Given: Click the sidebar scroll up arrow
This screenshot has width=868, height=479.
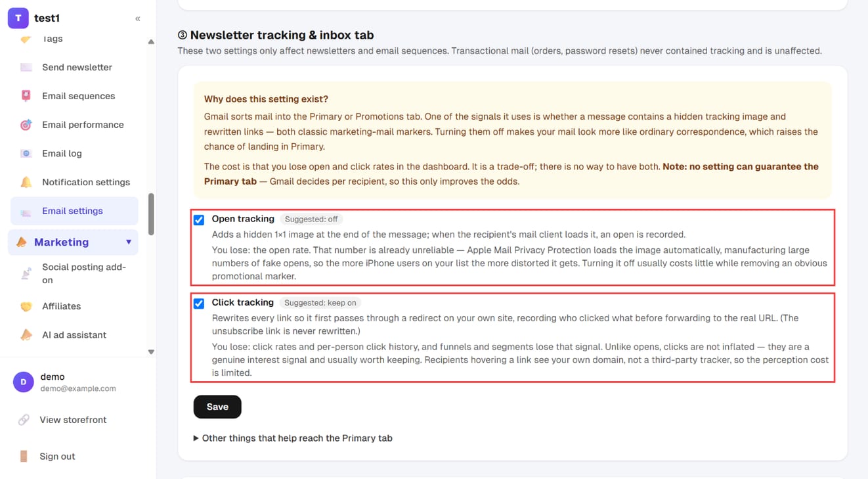Looking at the screenshot, I should coord(151,41).
